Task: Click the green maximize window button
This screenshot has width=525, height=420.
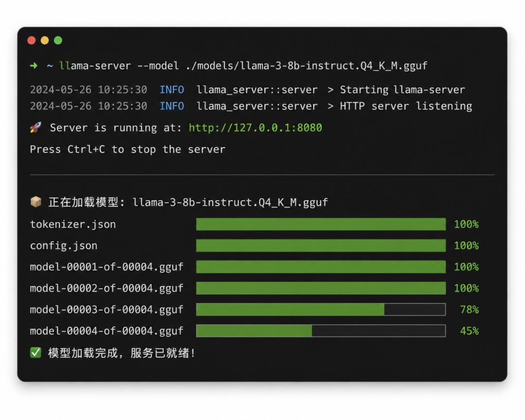Action: 58,40
